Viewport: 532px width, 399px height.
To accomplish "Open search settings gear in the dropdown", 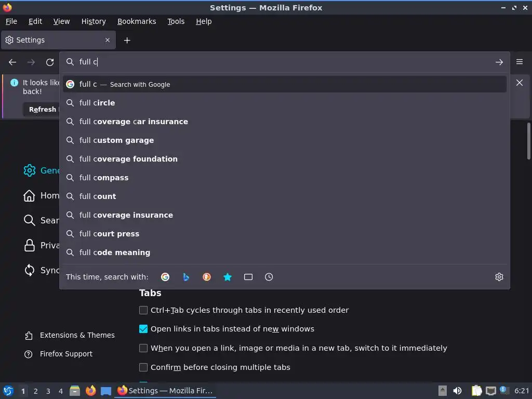I will 499,277.
